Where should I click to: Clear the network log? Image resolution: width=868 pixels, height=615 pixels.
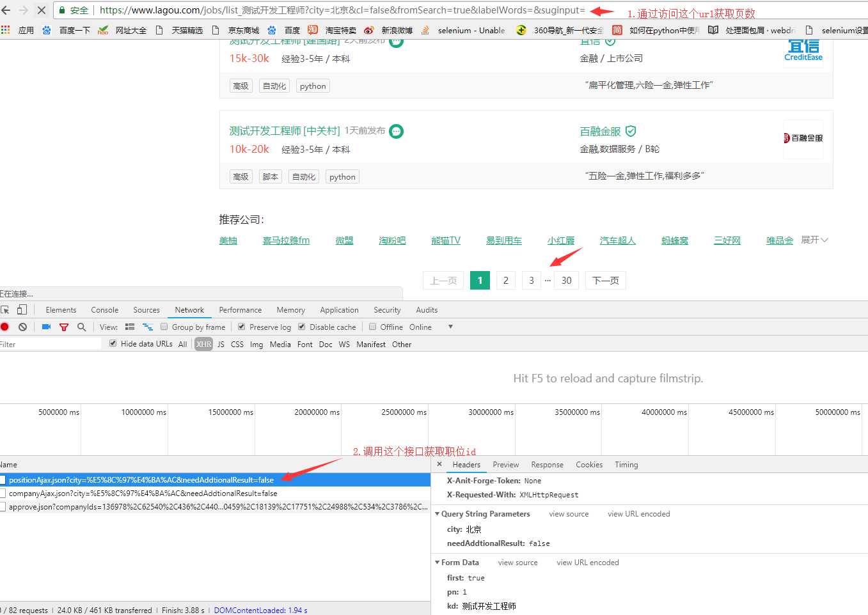[x=23, y=327]
